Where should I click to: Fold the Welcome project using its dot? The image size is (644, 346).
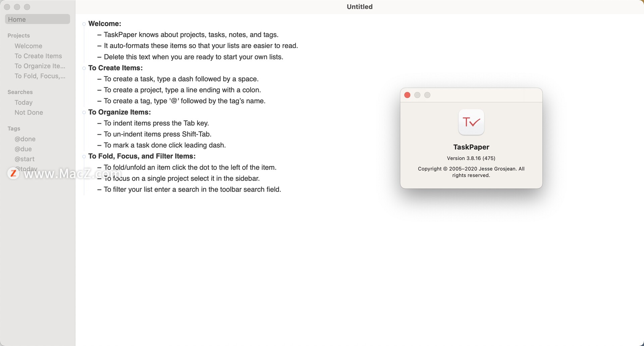coord(84,24)
